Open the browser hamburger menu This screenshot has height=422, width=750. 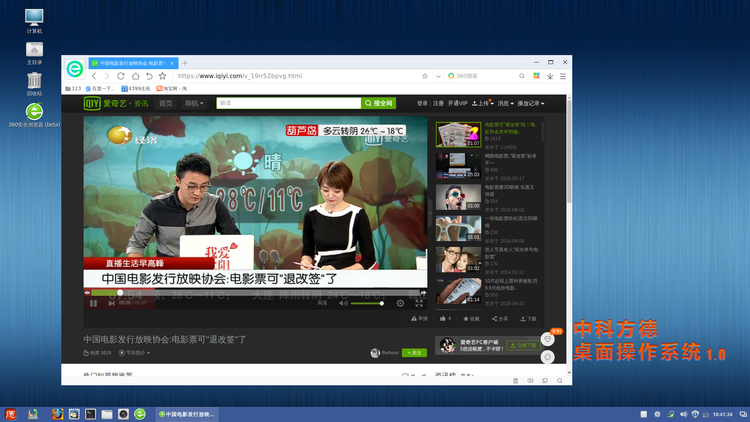(x=563, y=76)
